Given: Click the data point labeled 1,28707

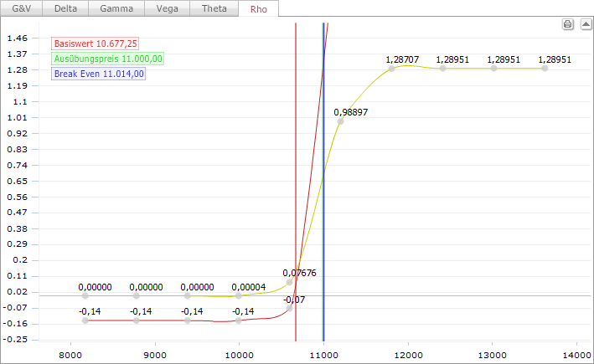Looking at the screenshot, I should [391, 69].
